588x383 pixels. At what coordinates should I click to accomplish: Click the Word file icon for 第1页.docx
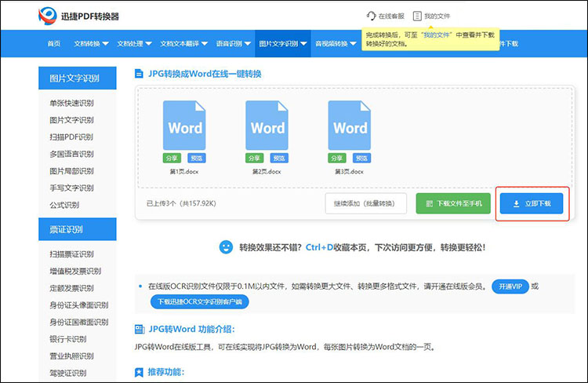click(185, 126)
